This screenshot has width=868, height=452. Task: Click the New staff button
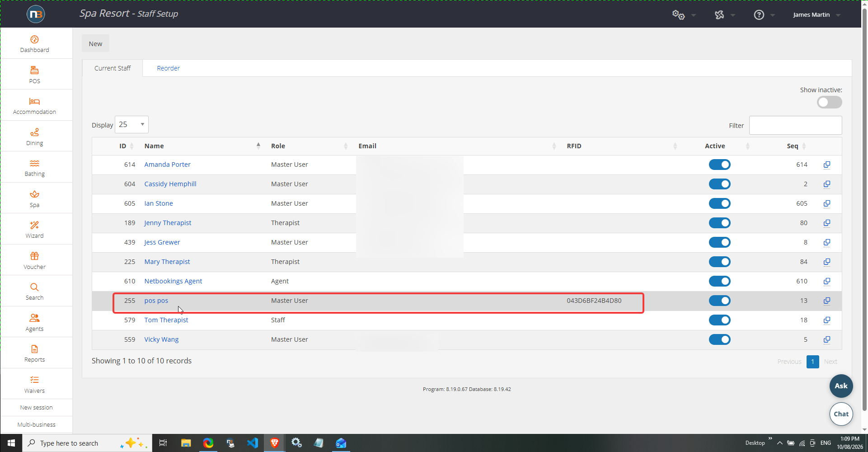[95, 44]
